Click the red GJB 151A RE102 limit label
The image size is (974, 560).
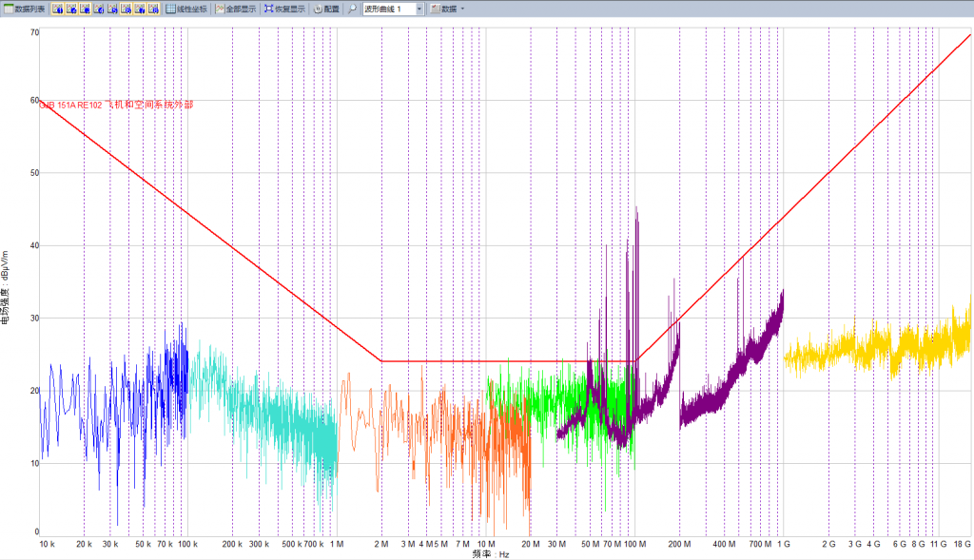[x=116, y=105]
